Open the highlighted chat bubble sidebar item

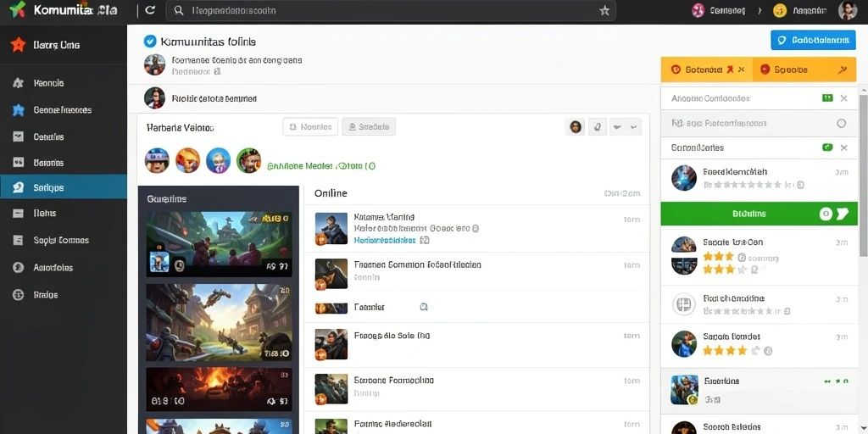[x=64, y=186]
